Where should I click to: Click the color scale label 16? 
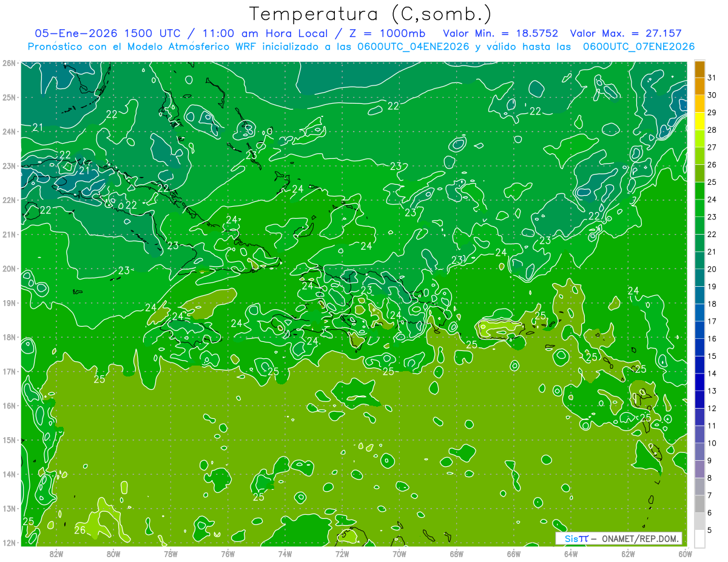click(712, 338)
